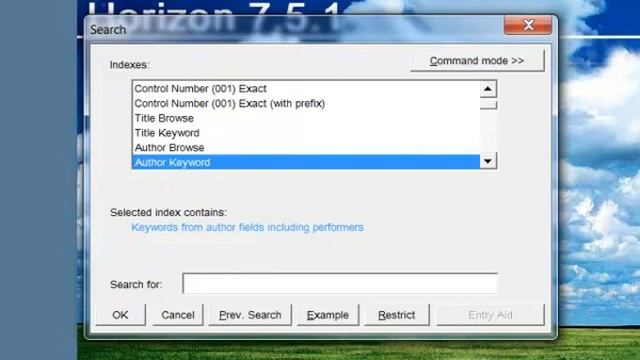Open Command mode in Search dialog
Viewport: 640px width, 360px height.
477,61
